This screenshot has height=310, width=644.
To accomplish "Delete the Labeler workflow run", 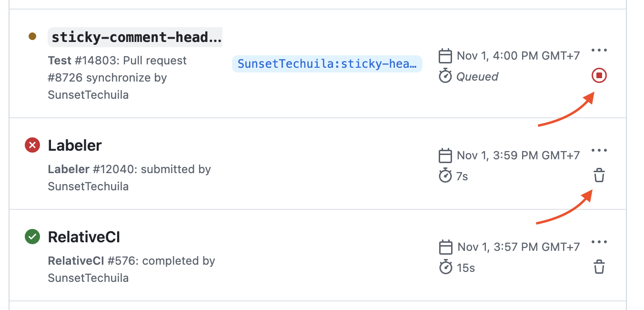I will (599, 176).
